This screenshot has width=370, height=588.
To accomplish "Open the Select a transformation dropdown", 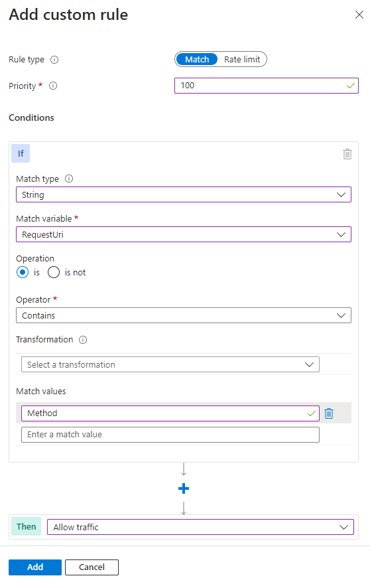I will pos(170,364).
